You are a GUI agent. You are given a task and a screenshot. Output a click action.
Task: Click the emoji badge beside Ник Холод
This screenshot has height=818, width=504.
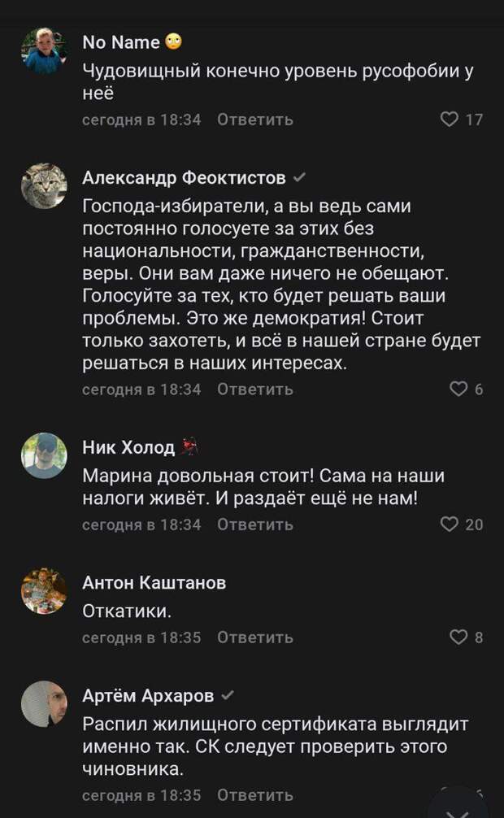[192, 446]
